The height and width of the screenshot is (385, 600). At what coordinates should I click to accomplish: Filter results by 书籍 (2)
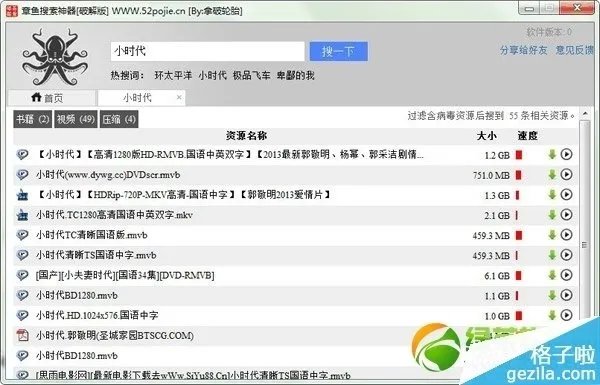[33, 119]
